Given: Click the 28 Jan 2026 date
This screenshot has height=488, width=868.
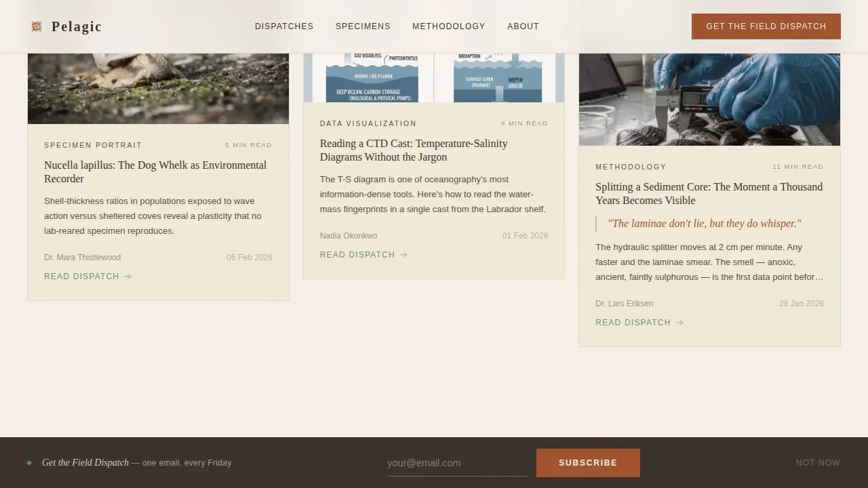Looking at the screenshot, I should click(802, 304).
